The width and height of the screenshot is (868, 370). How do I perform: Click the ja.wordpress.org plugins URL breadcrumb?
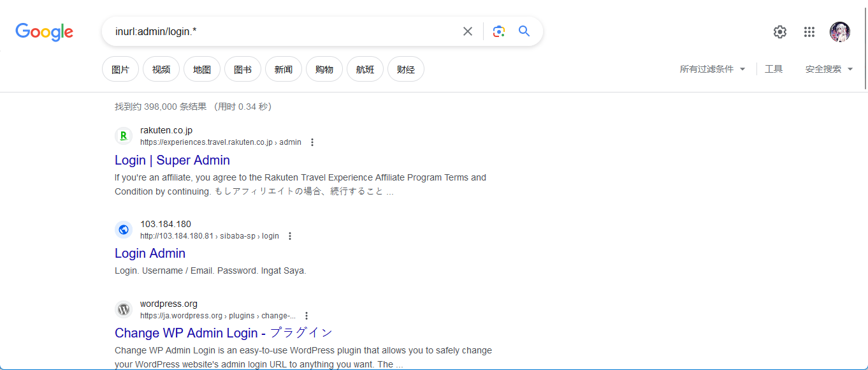pyautogui.click(x=218, y=316)
